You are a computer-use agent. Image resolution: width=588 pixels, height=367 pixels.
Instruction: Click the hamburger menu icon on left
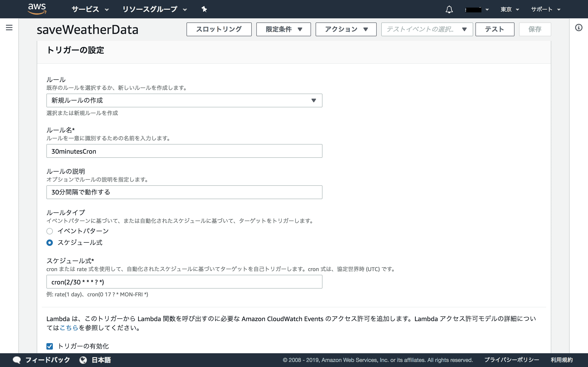(x=9, y=29)
